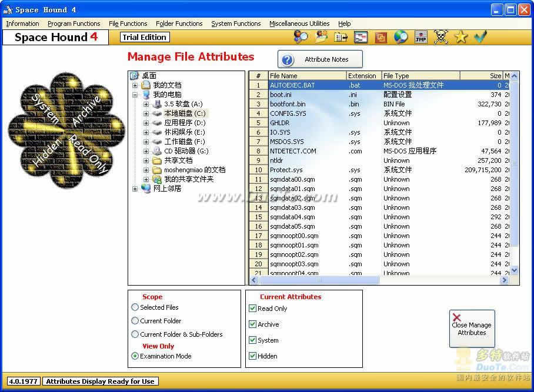Select the Selected Files scope option
This screenshot has width=534, height=392.
[x=135, y=307]
